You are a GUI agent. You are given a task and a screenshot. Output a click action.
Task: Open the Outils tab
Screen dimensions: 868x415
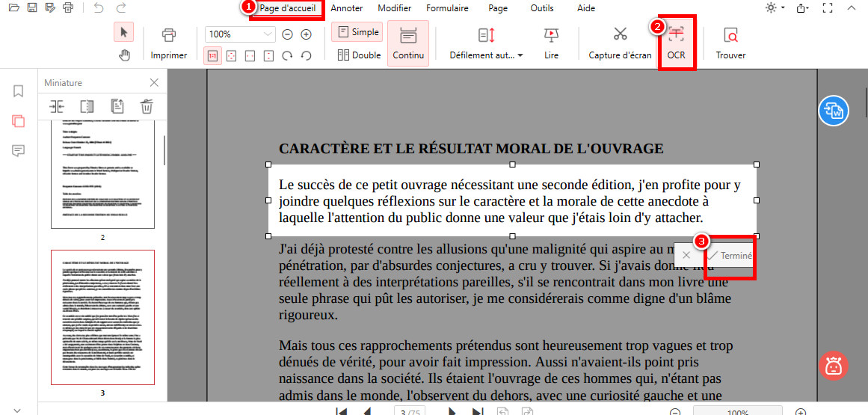[x=542, y=8]
